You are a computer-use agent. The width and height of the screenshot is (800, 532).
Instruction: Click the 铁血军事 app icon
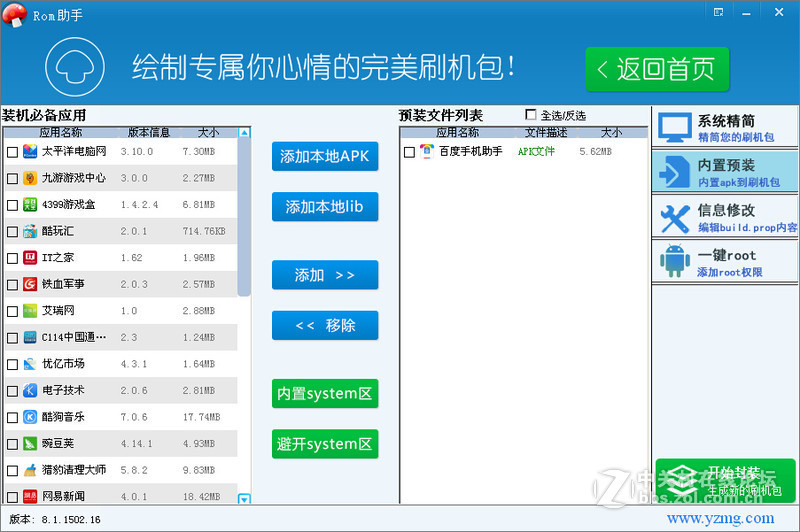pos(30,284)
